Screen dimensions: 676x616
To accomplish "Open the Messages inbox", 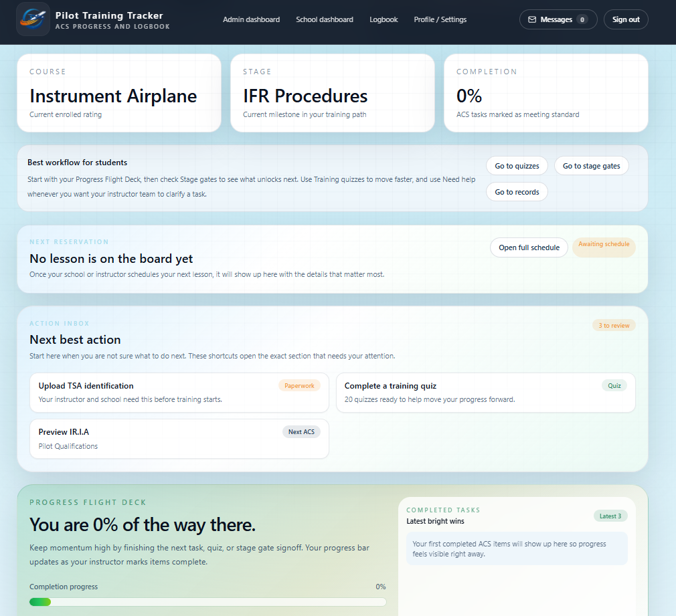I will point(558,19).
